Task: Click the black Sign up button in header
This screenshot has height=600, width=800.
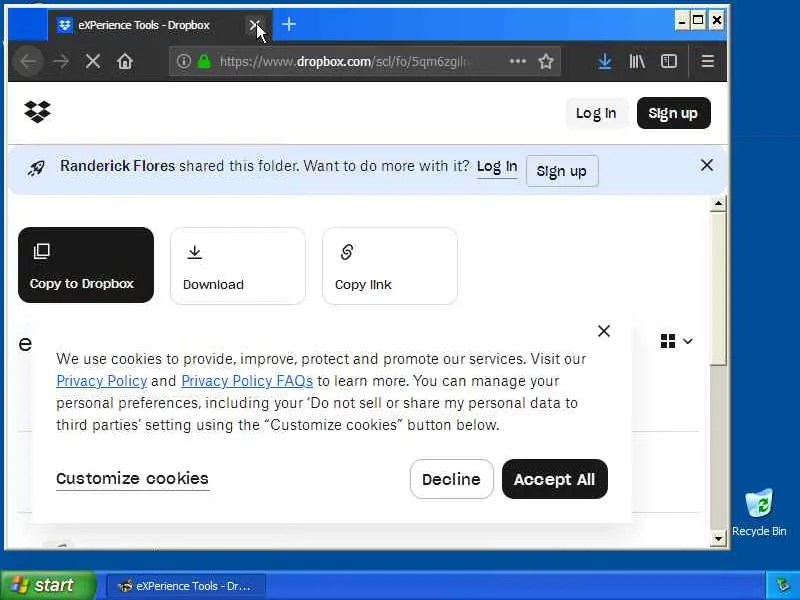Action: coord(673,113)
